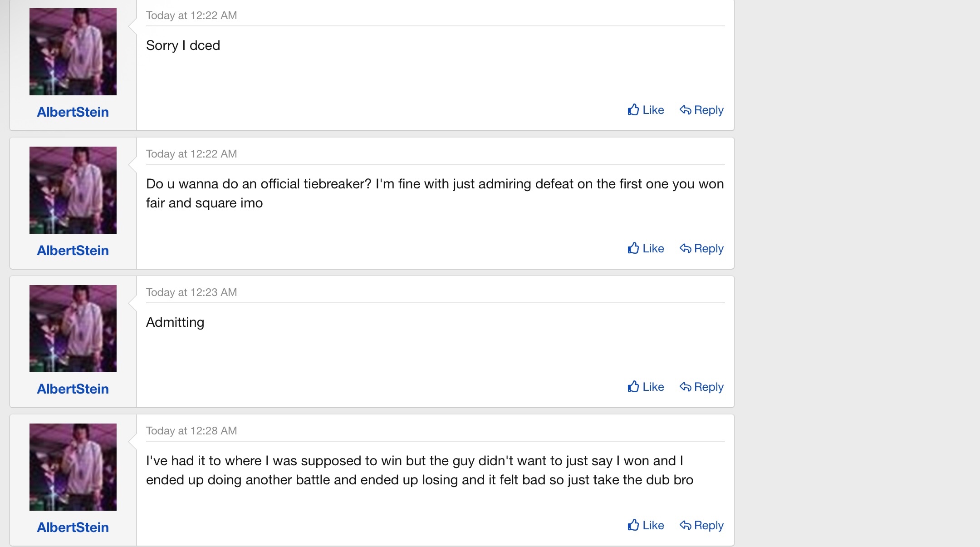The width and height of the screenshot is (980, 547).
Task: Click the timestamp above the official tiebreaker message
Action: tap(191, 154)
